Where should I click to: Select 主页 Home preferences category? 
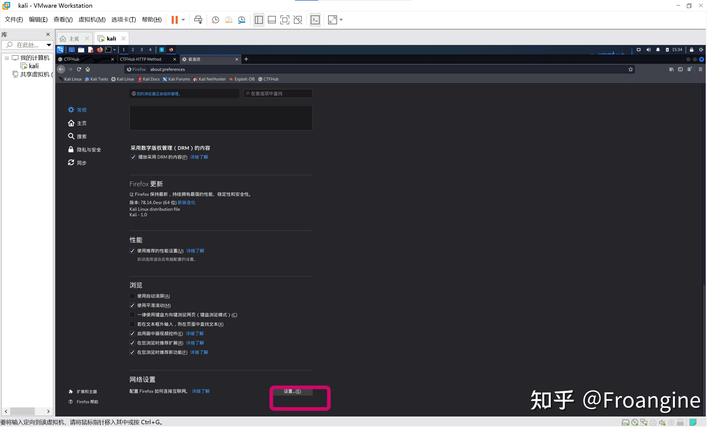click(77, 123)
